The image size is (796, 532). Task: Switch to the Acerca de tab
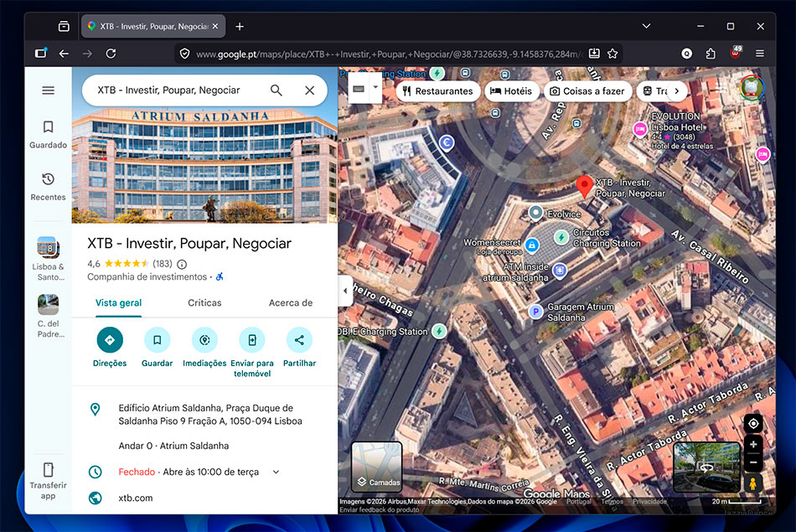point(291,303)
